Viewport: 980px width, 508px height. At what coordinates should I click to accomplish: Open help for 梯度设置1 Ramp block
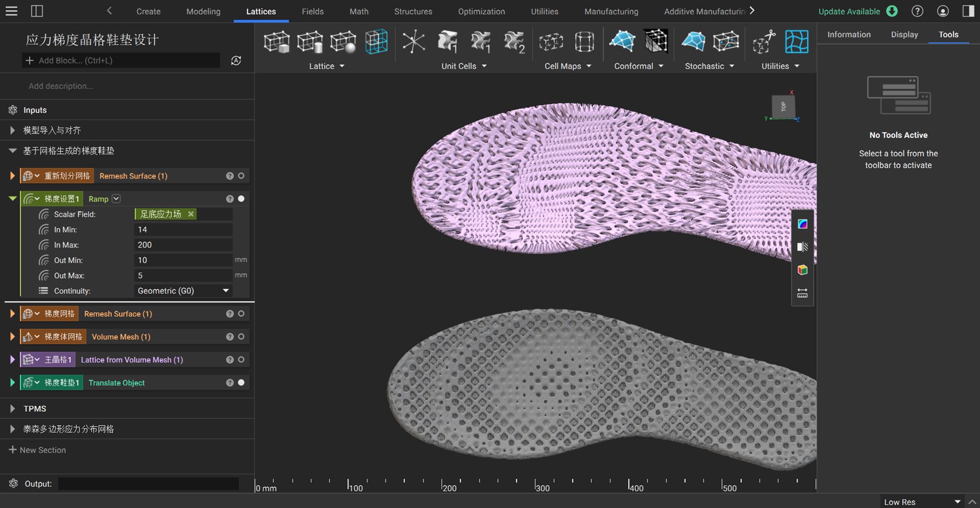230,199
